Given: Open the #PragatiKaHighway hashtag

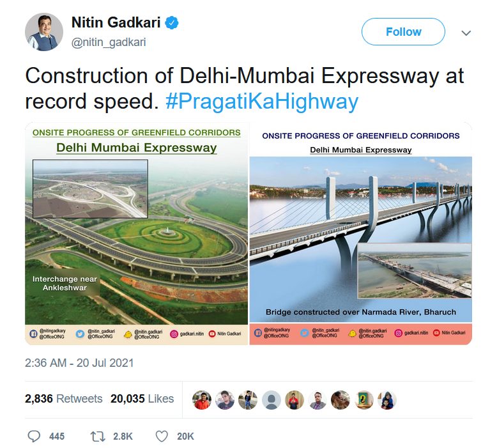Looking at the screenshot, I should [x=262, y=102].
